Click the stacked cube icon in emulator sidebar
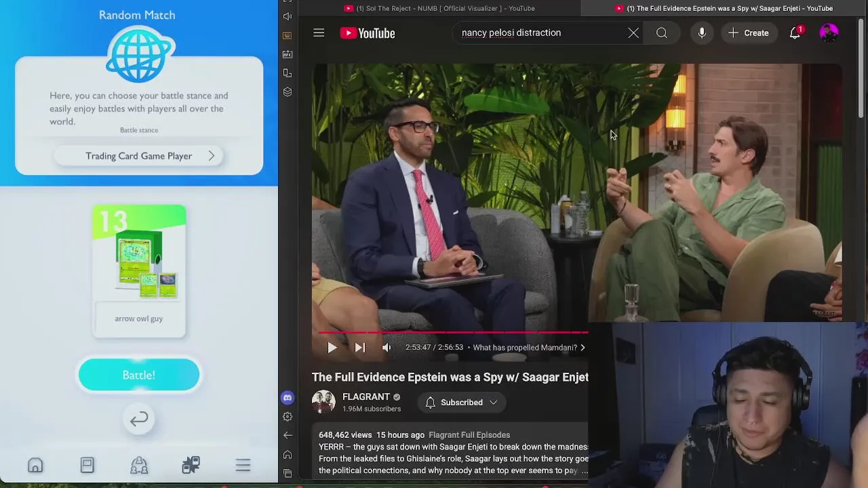This screenshot has height=488, width=868. tap(288, 92)
